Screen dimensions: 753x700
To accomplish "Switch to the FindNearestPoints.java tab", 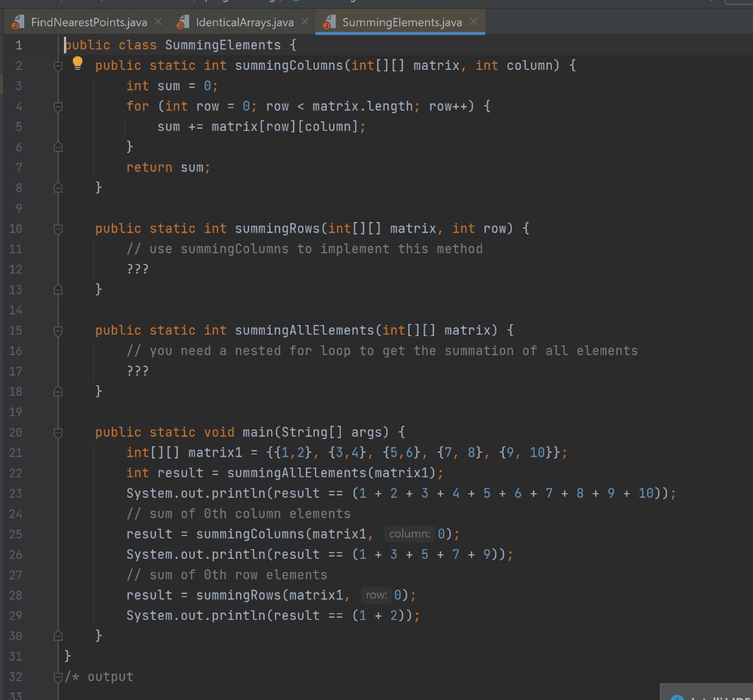I will [89, 22].
